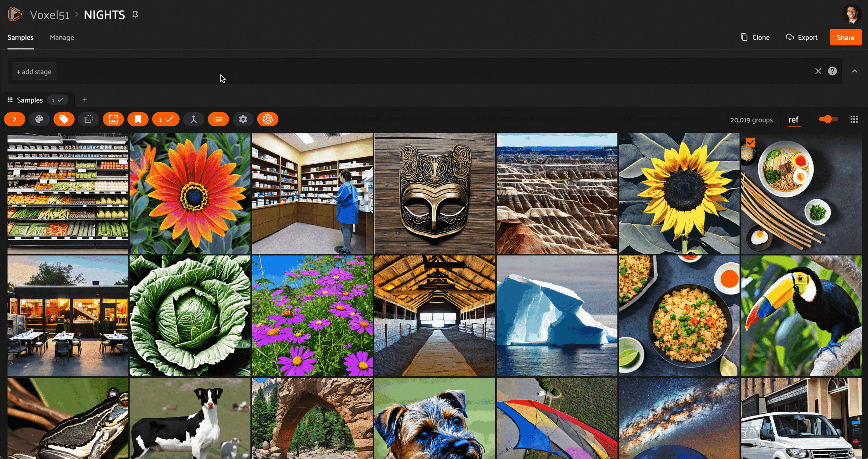
Task: Uncheck the selected ramen image checkbox
Action: click(751, 142)
